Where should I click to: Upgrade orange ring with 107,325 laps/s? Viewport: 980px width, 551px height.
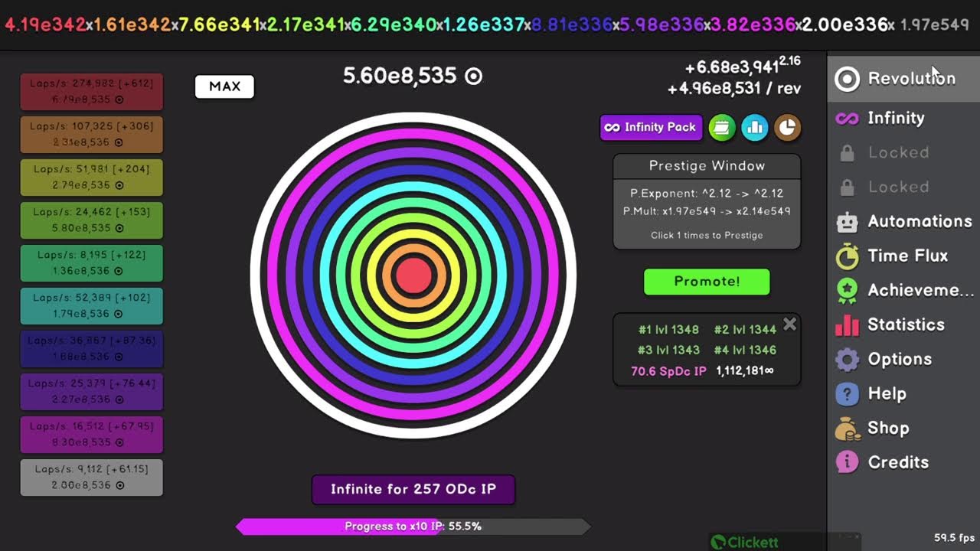pos(92,135)
